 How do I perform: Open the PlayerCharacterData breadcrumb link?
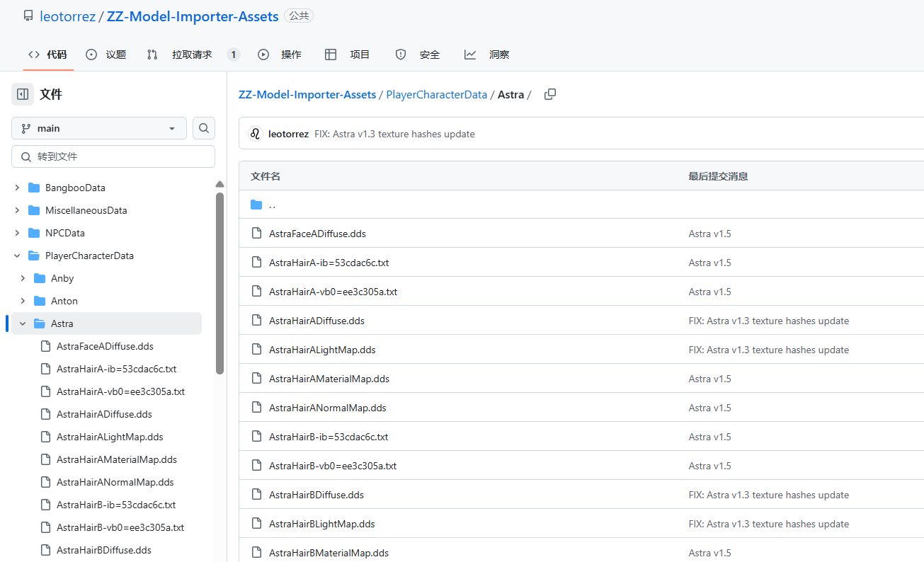(x=436, y=94)
